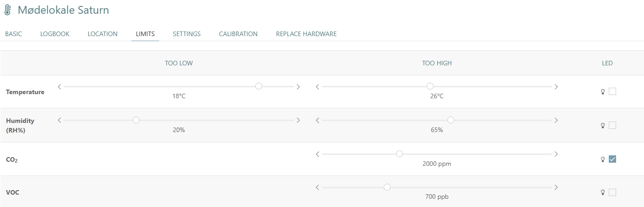Image resolution: width=644 pixels, height=207 pixels.
Task: Open the Replace Hardware tab
Action: point(306,34)
